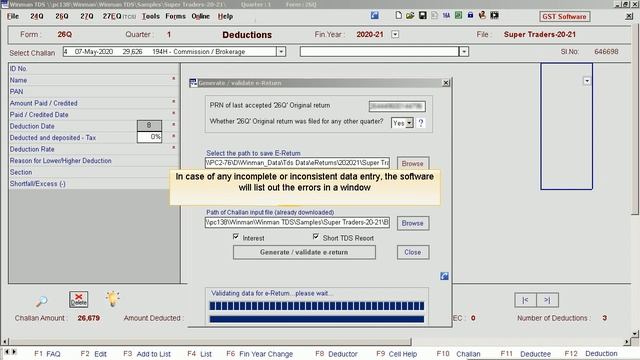The width and height of the screenshot is (640, 360).
Task: Open the Help menu
Action: [x=225, y=16]
